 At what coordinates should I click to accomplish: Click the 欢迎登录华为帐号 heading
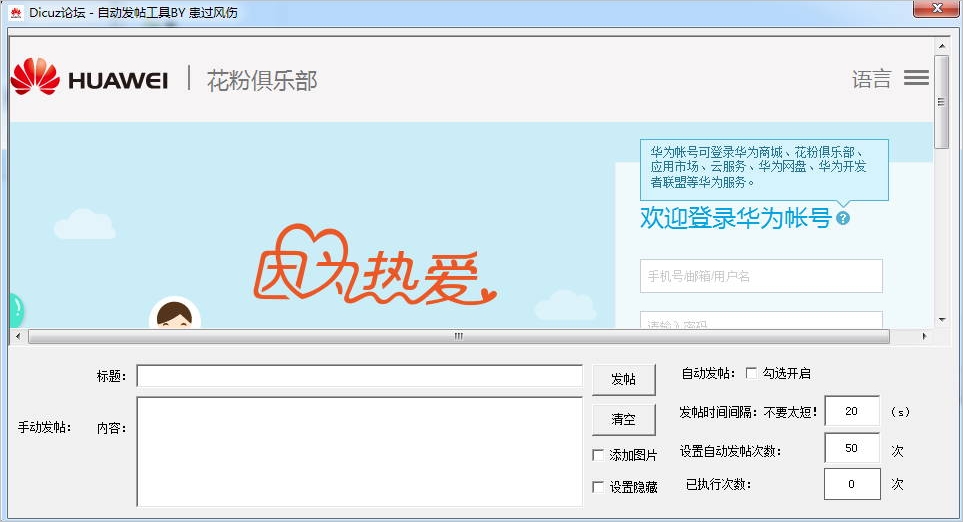(x=736, y=218)
